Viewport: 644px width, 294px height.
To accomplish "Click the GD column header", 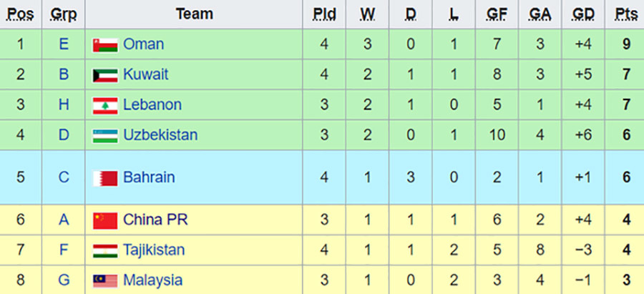I will 582,14.
